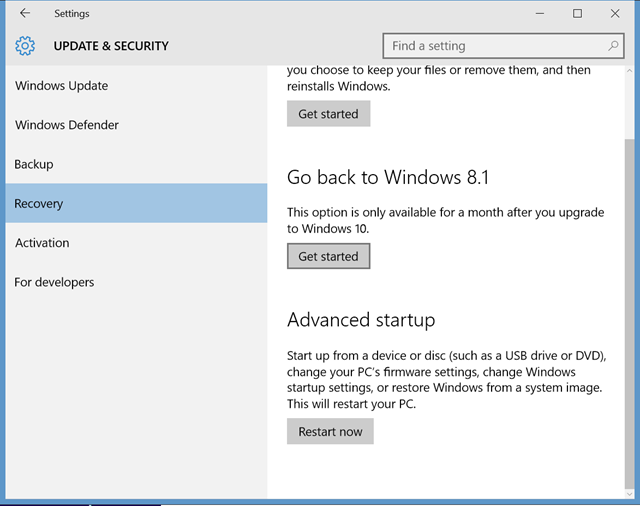The image size is (640, 506).
Task: Minimize the Settings window
Action: pos(540,13)
